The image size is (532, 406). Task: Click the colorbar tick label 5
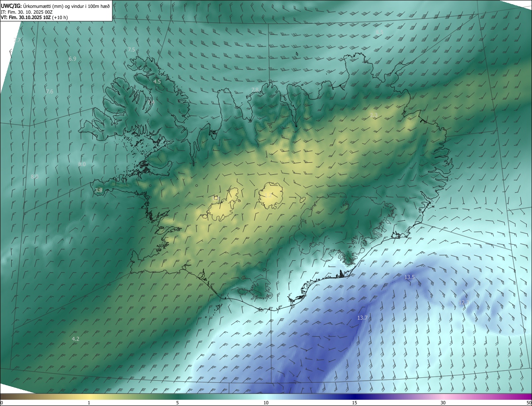[x=177, y=403]
